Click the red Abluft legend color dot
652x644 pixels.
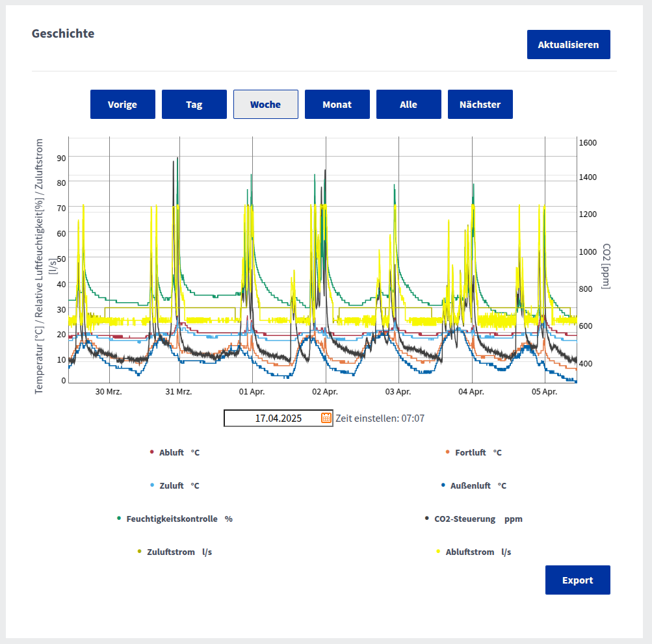click(x=151, y=452)
